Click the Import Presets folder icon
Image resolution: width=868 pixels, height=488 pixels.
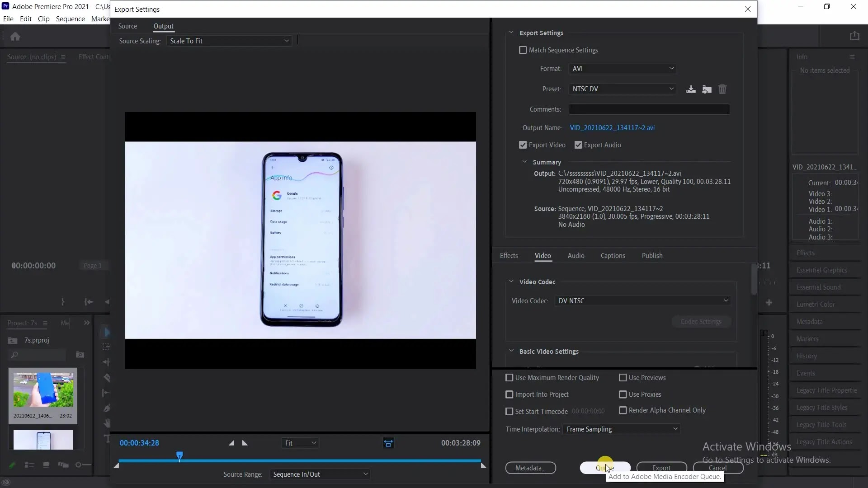pos(707,89)
